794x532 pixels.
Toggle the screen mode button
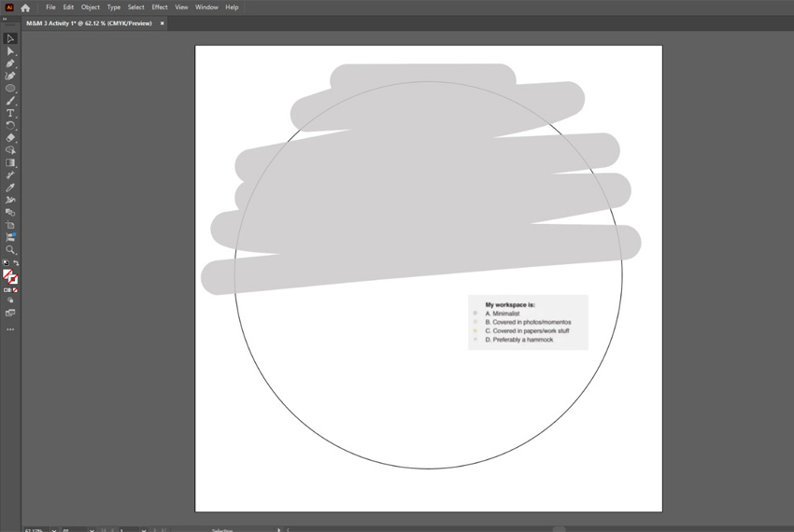[x=10, y=313]
